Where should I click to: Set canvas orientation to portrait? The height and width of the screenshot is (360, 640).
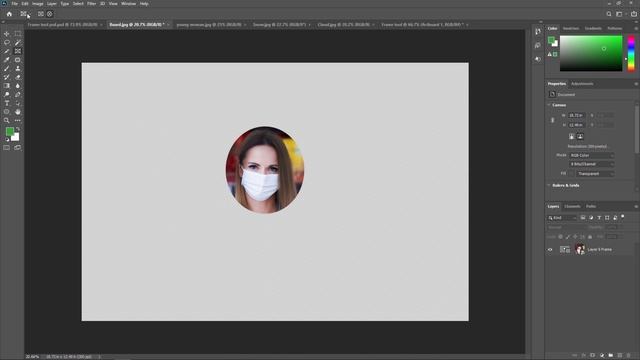click(571, 136)
